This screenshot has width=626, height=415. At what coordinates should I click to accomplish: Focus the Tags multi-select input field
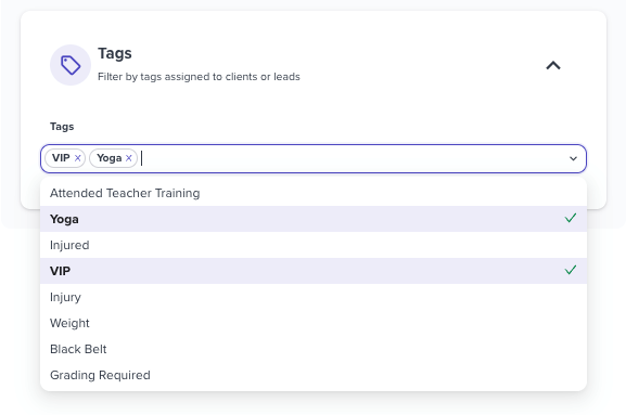313,159
